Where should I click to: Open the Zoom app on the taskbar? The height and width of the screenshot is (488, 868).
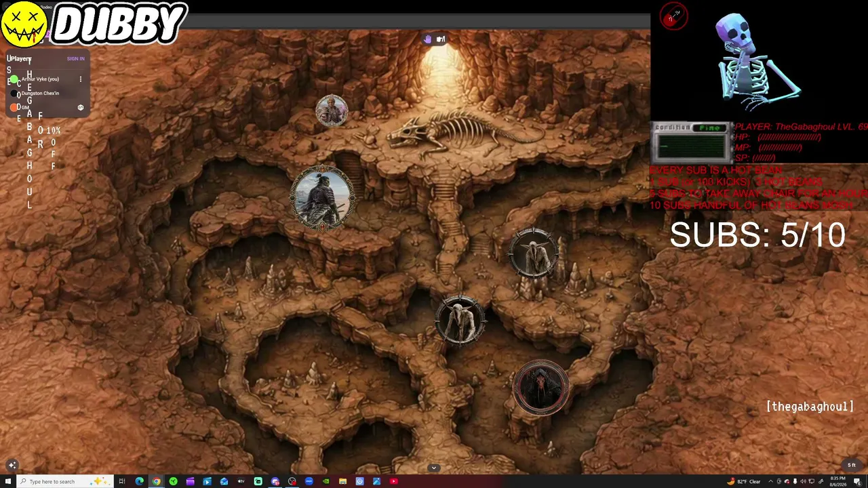point(309,481)
